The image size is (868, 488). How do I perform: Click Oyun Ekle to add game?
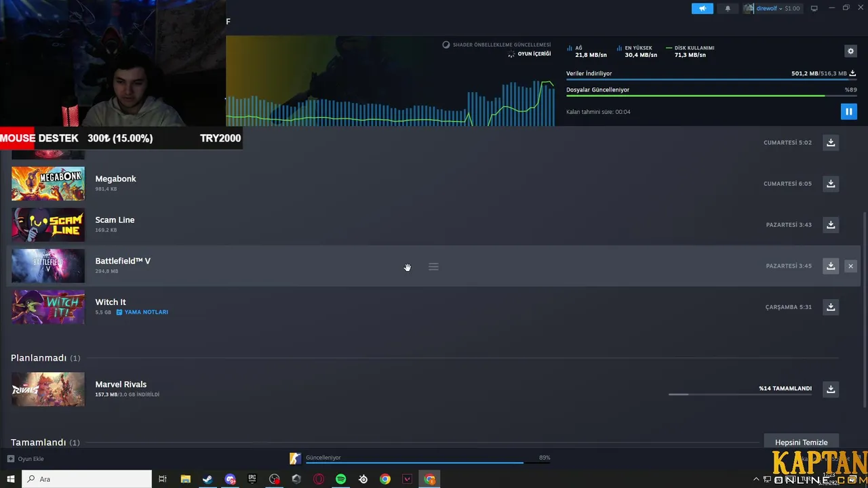pos(25,459)
